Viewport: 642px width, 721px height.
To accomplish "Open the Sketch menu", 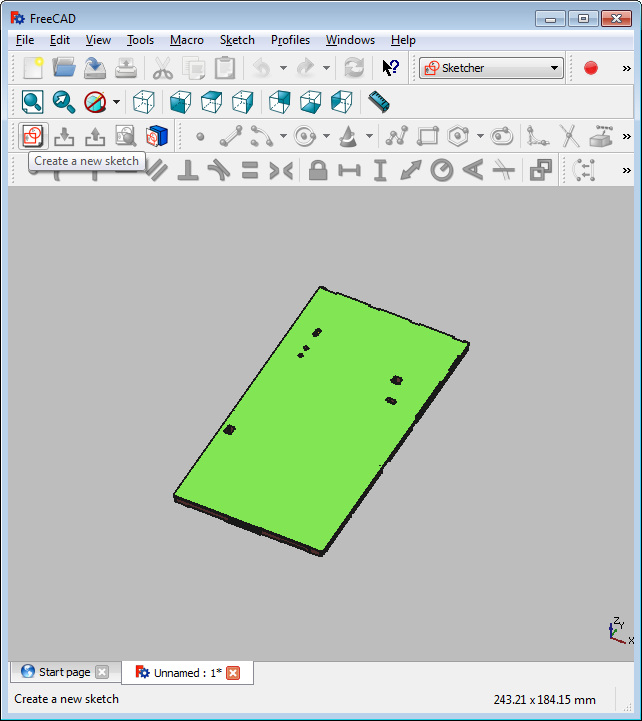I will pos(237,40).
